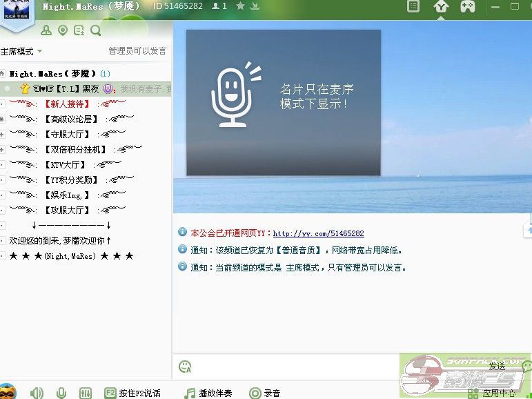
Task: Open the yy.com/51465282 link
Action: pos(318,234)
